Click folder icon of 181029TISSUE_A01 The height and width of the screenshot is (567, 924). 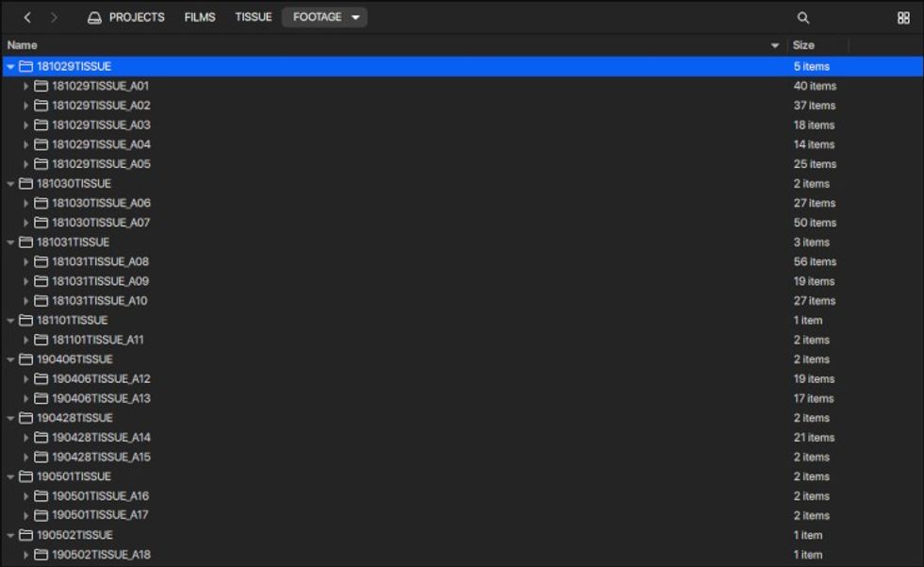[41, 86]
